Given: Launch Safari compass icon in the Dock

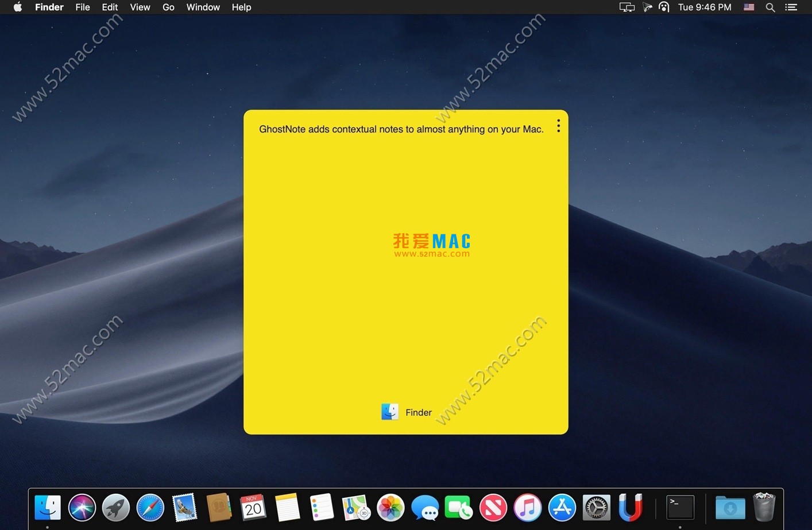Looking at the screenshot, I should [x=150, y=508].
